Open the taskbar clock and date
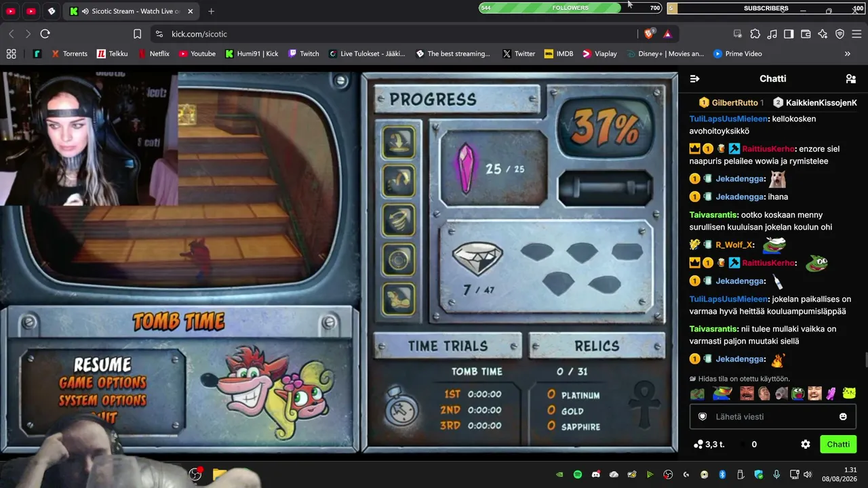868x488 pixels. tap(840, 474)
